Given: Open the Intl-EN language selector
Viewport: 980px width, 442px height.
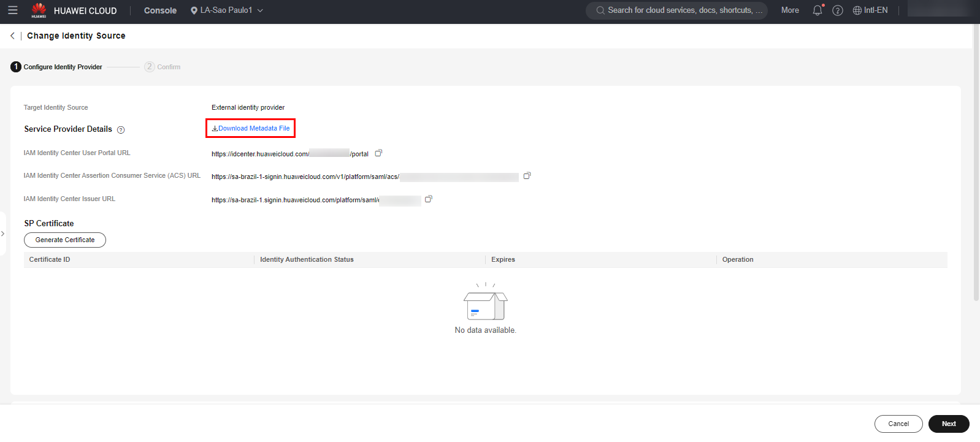Looking at the screenshot, I should pos(870,10).
